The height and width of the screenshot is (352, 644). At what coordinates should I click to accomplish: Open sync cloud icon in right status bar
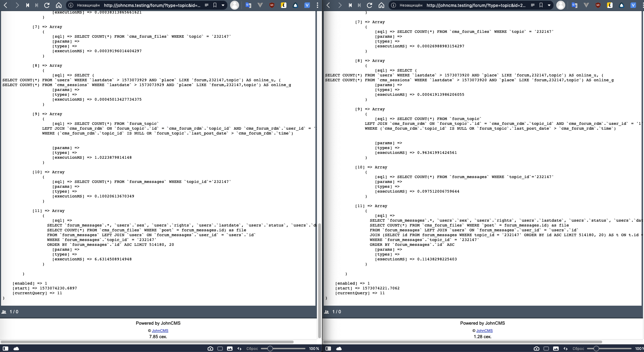pos(339,349)
